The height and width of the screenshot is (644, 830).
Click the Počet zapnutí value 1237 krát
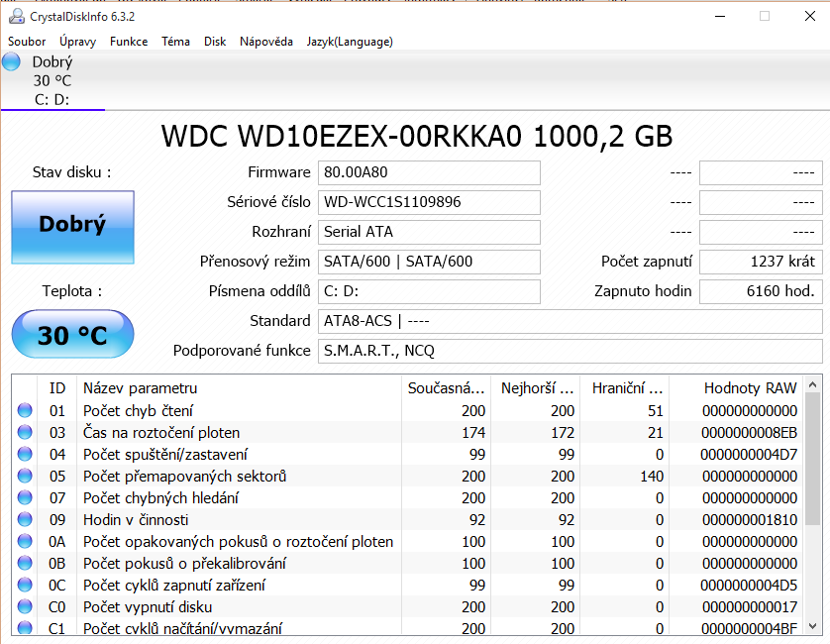coord(761,262)
